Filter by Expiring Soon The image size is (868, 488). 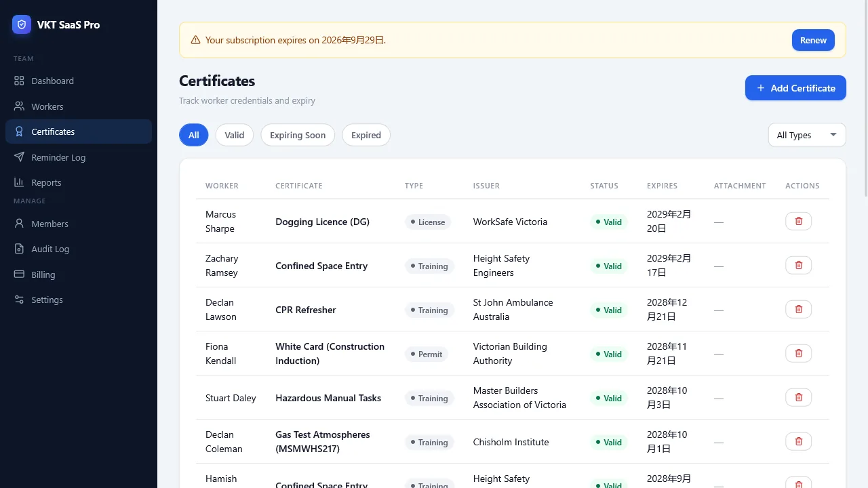pos(298,135)
